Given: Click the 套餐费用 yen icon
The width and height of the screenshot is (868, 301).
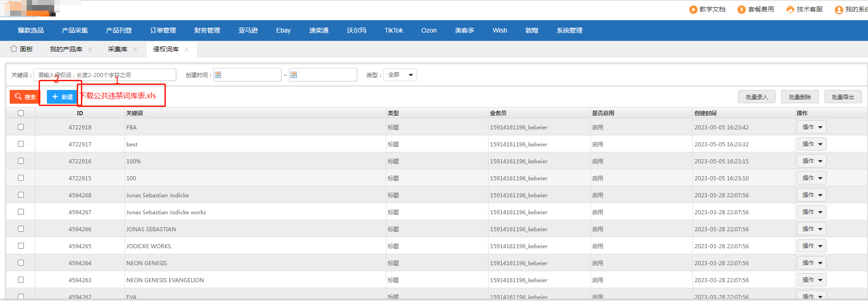Looking at the screenshot, I should click(x=742, y=10).
